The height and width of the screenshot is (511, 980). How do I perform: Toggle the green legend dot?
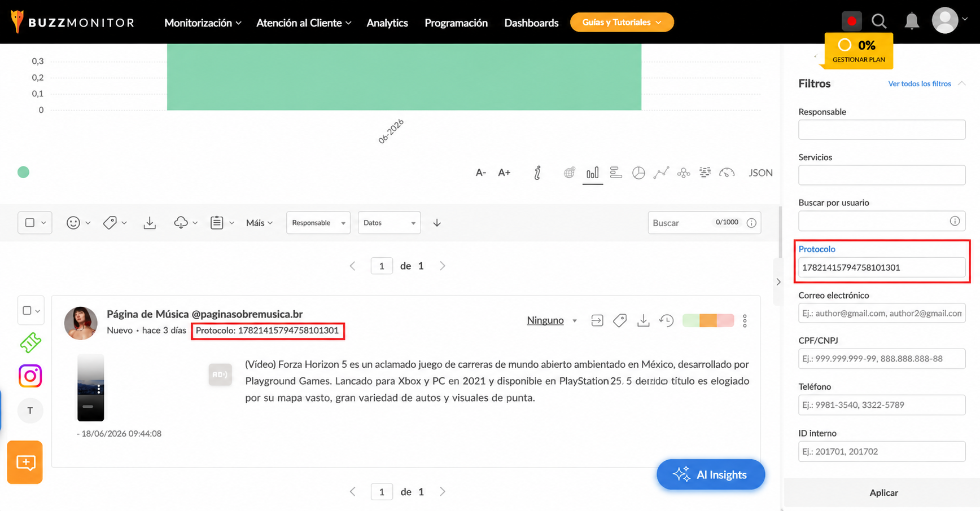pos(23,172)
